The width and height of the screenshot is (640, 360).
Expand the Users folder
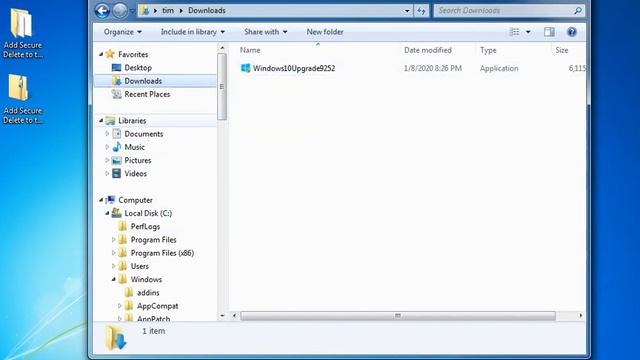(x=113, y=266)
